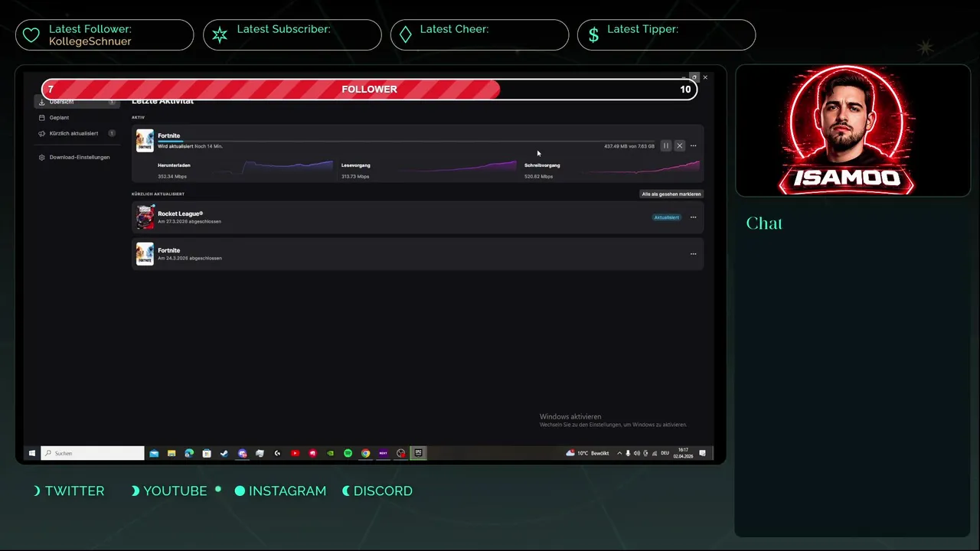This screenshot has height=551, width=980.
Task: Open the purple NEXT app in taskbar
Action: click(383, 453)
